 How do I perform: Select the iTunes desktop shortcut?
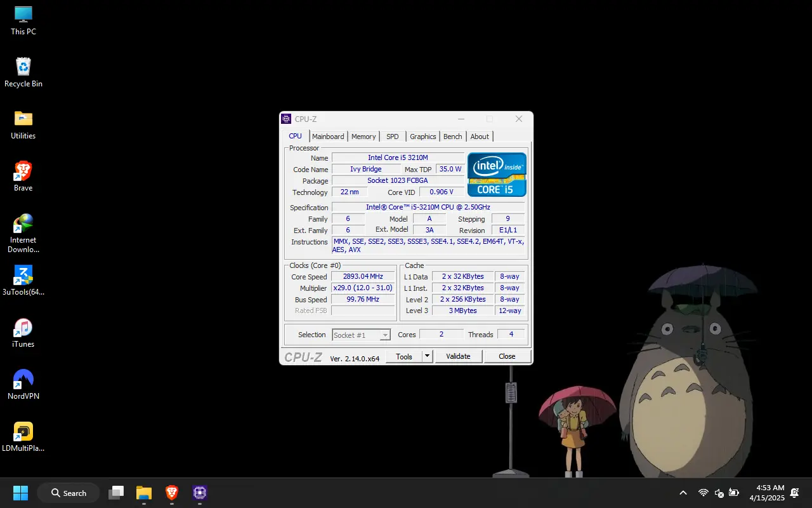pos(23,333)
